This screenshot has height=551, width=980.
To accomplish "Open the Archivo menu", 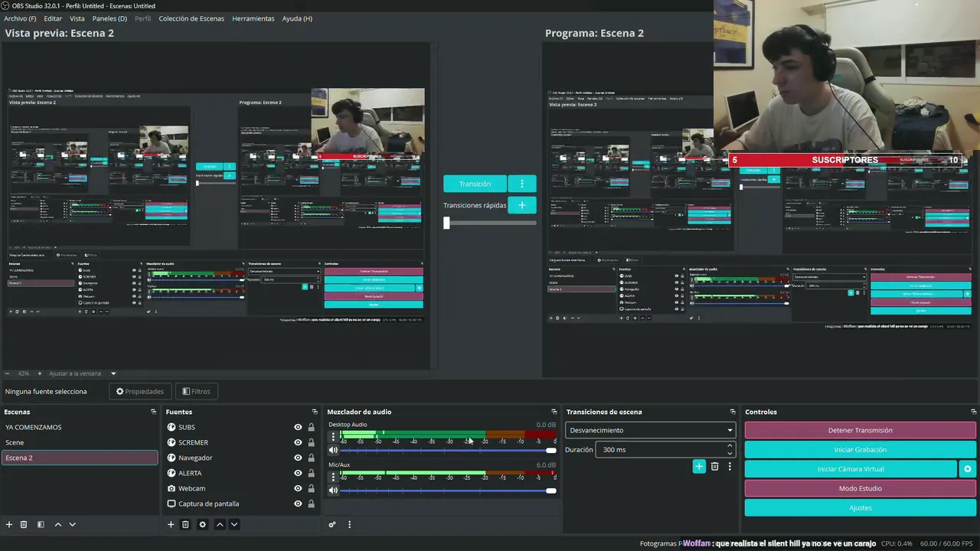I will point(20,18).
